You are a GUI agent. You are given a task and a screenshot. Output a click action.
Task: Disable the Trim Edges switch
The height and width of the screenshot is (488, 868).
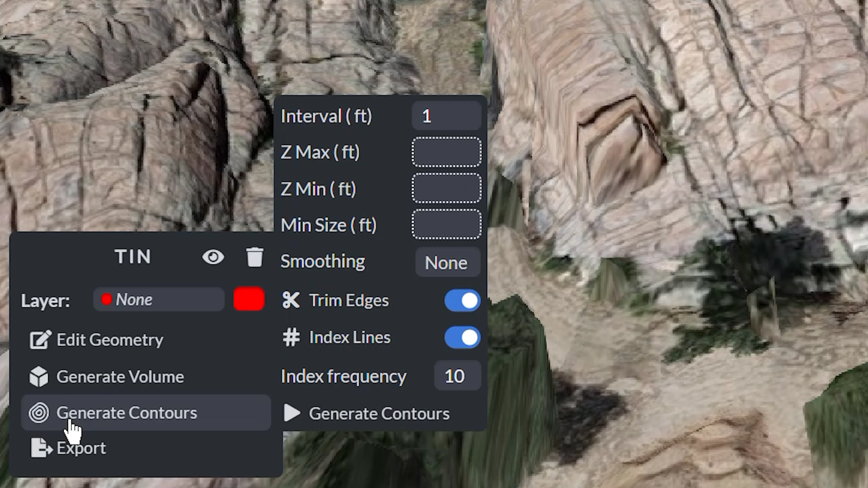click(462, 300)
